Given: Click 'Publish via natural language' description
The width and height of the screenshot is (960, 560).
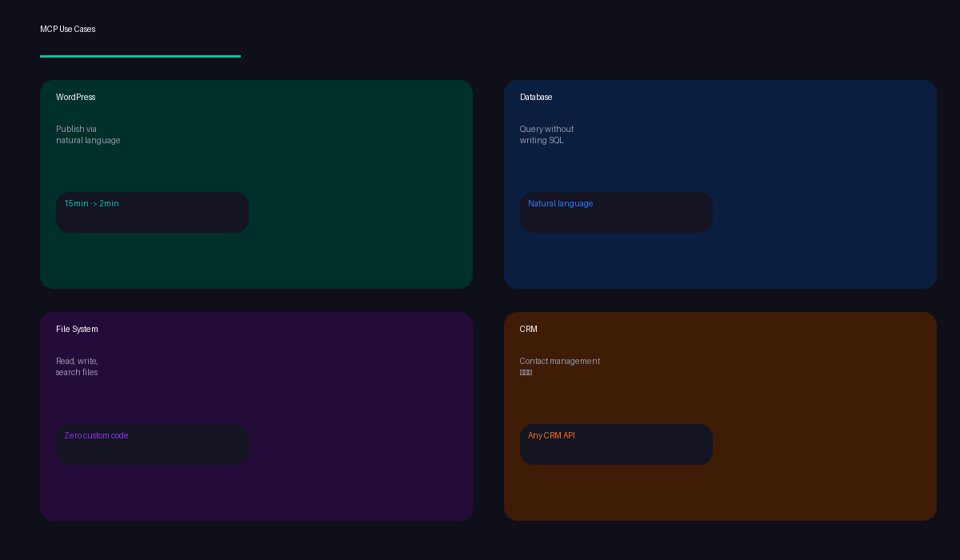Looking at the screenshot, I should pos(88,134).
